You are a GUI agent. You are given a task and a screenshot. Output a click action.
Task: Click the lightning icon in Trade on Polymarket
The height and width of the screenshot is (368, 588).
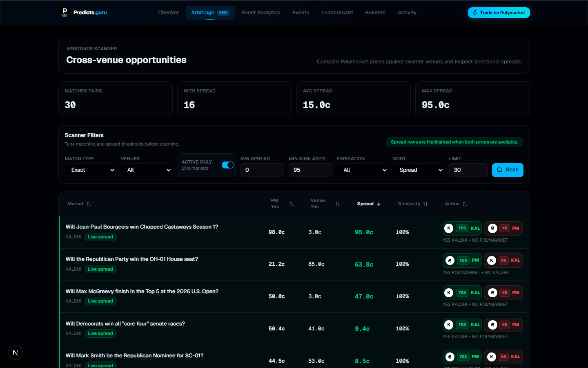coord(475,13)
